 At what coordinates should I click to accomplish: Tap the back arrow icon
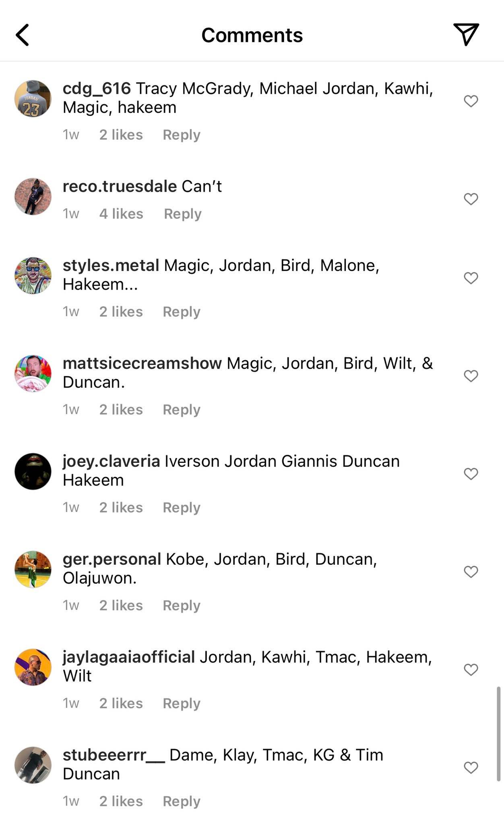point(23,35)
